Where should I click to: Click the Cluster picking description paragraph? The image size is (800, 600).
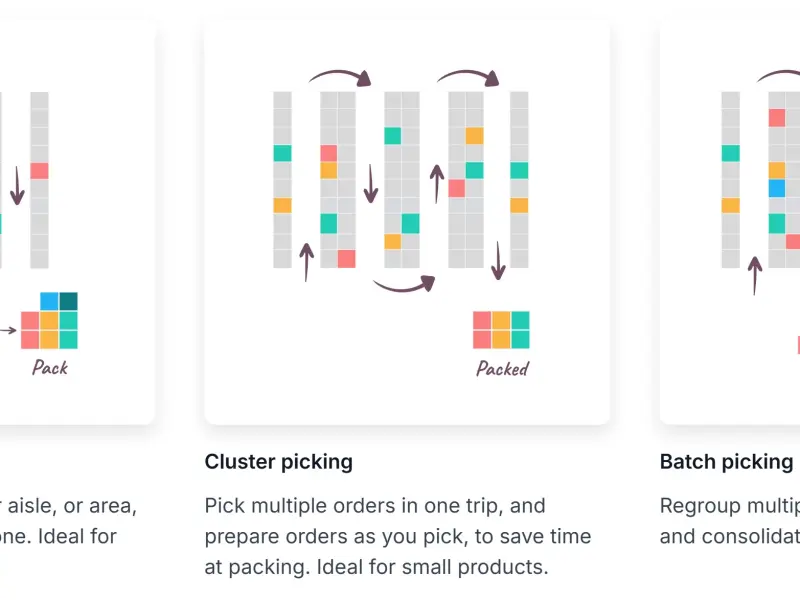[398, 536]
